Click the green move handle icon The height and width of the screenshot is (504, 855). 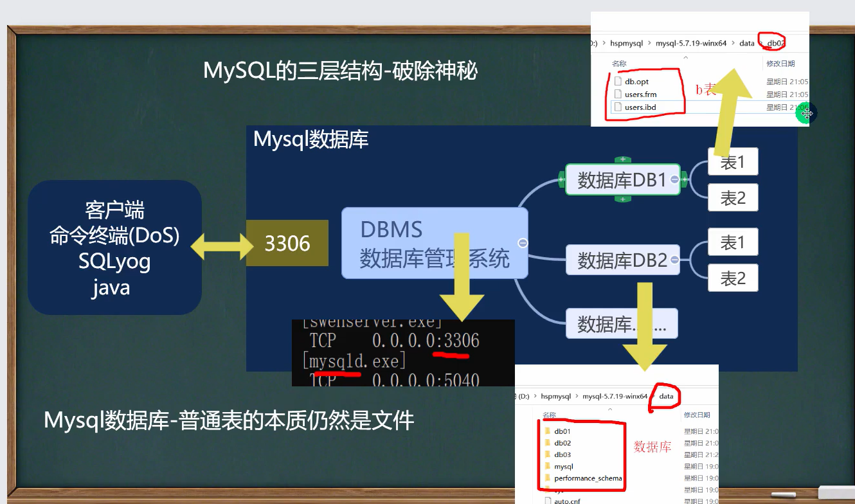tap(807, 113)
